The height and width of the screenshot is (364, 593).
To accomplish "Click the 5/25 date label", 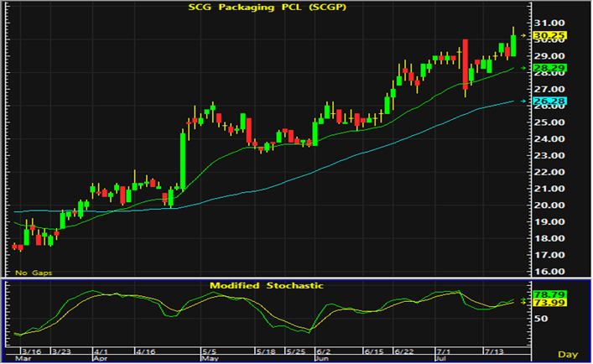I will click(x=296, y=351).
